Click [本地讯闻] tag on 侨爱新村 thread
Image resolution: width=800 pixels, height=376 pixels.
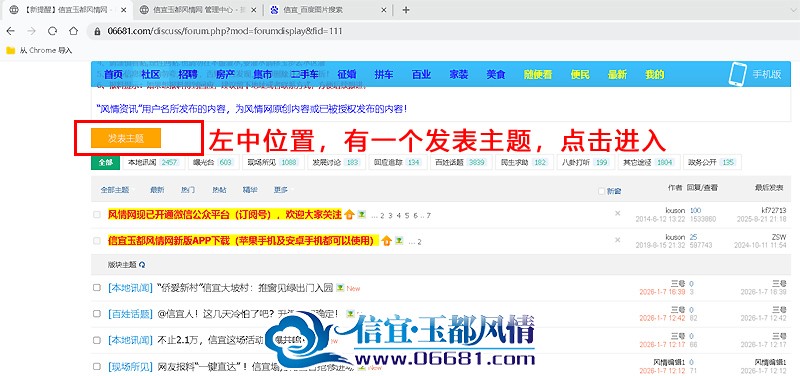[130, 288]
